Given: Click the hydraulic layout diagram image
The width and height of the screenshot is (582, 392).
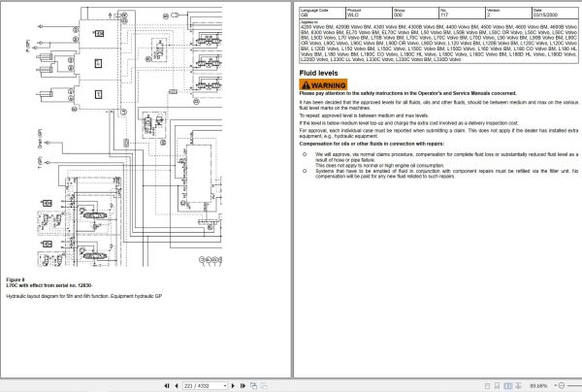Looking at the screenshot, I should [123, 137].
